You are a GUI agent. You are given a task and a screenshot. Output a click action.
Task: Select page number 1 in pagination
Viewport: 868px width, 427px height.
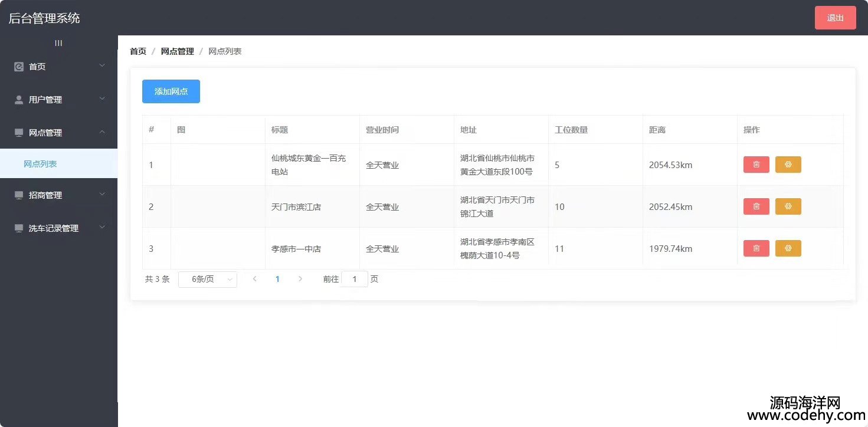[277, 279]
